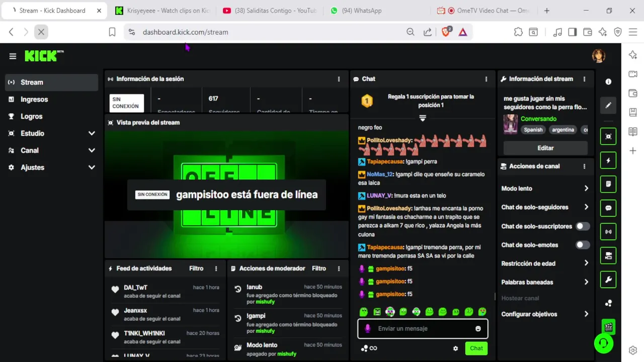Click the clapperboard clips icon
Image resolution: width=644 pixels, height=362 pixels.
[x=608, y=327]
